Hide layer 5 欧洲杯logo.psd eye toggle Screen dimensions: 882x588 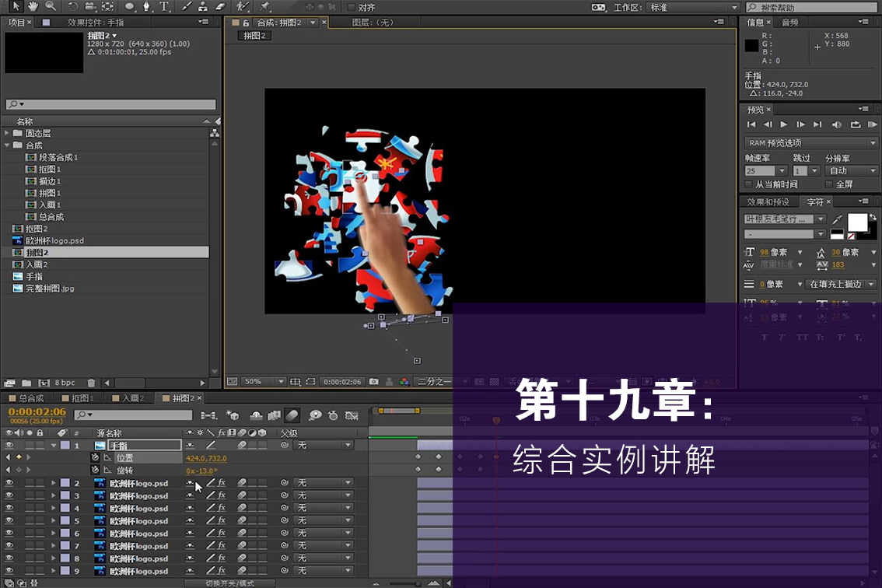pos(9,520)
